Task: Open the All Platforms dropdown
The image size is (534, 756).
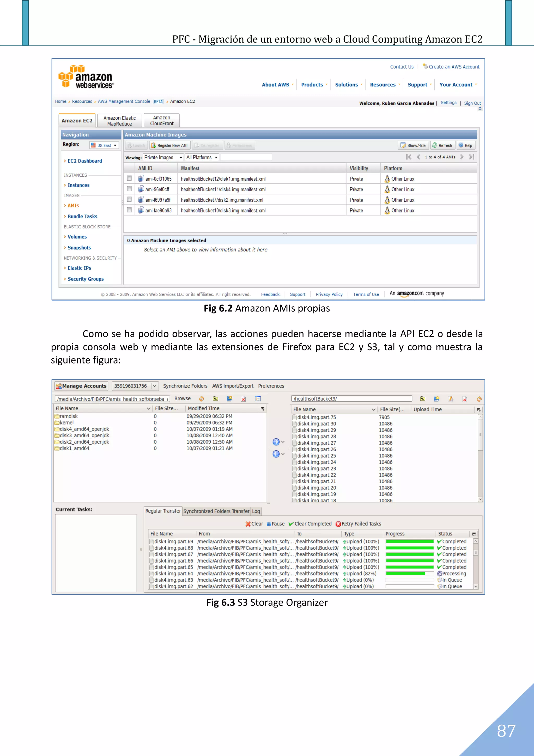Action: point(202,157)
